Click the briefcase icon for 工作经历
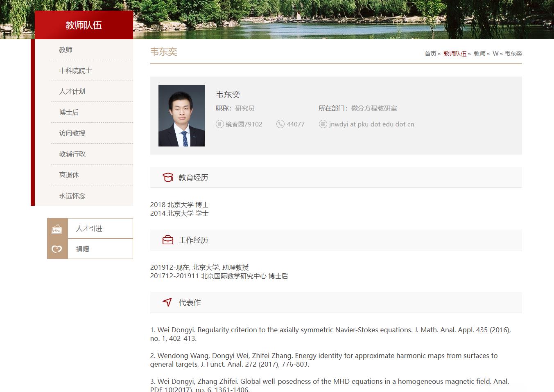The image size is (554, 392). coord(168,240)
